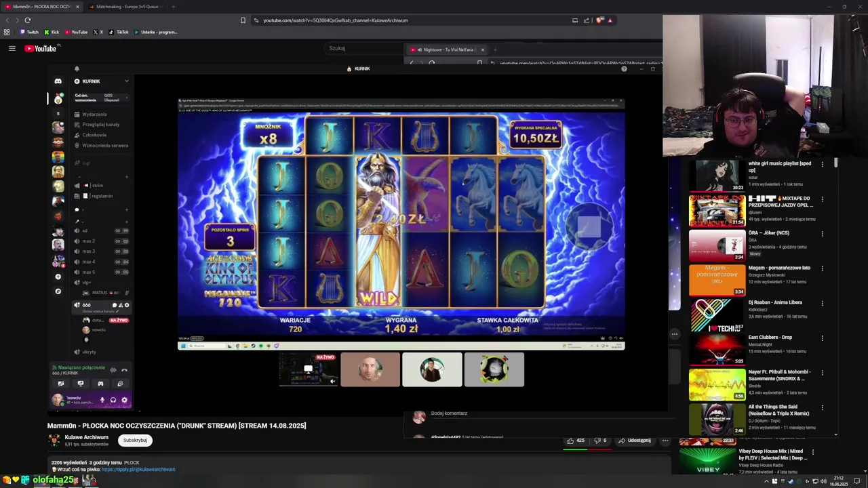
Task: Play Megam - pomarańczowe lato video
Action: pyautogui.click(x=717, y=280)
